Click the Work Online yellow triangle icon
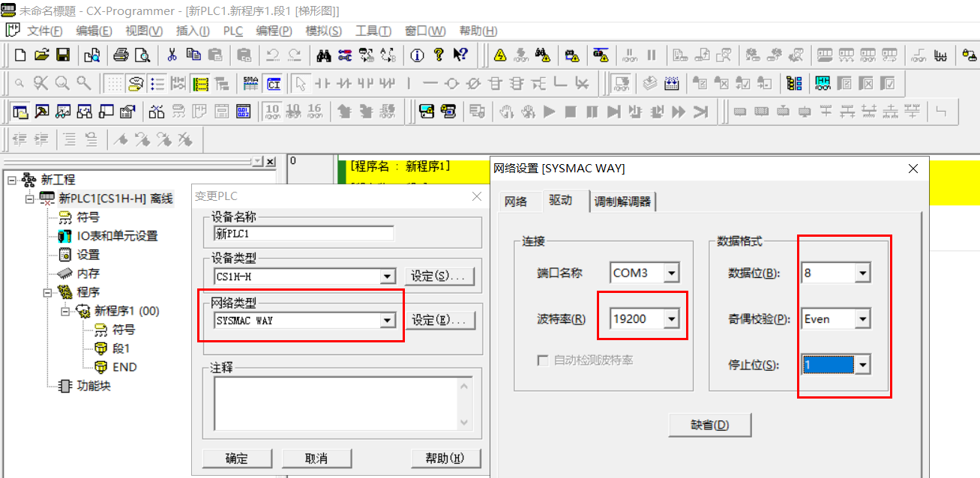This screenshot has height=478, width=980. (x=500, y=55)
